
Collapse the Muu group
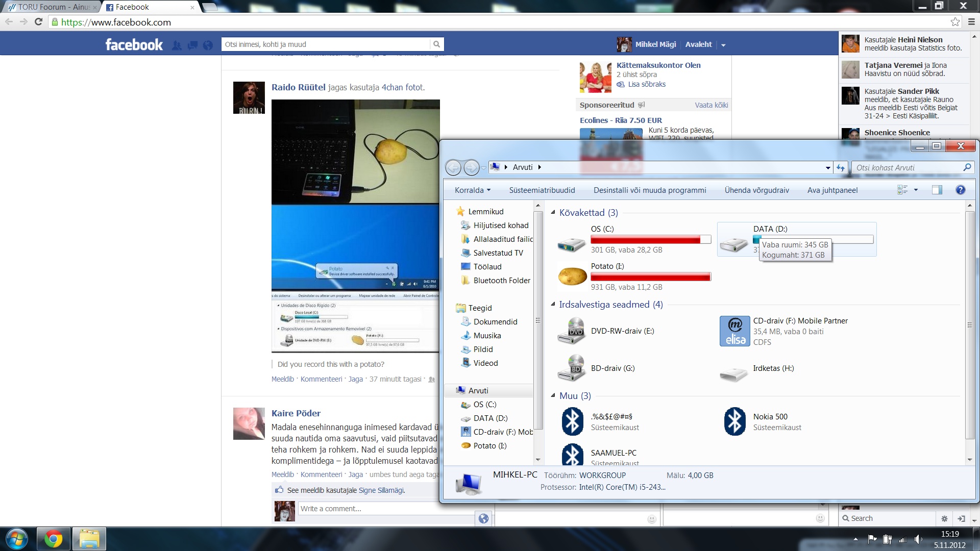click(553, 395)
